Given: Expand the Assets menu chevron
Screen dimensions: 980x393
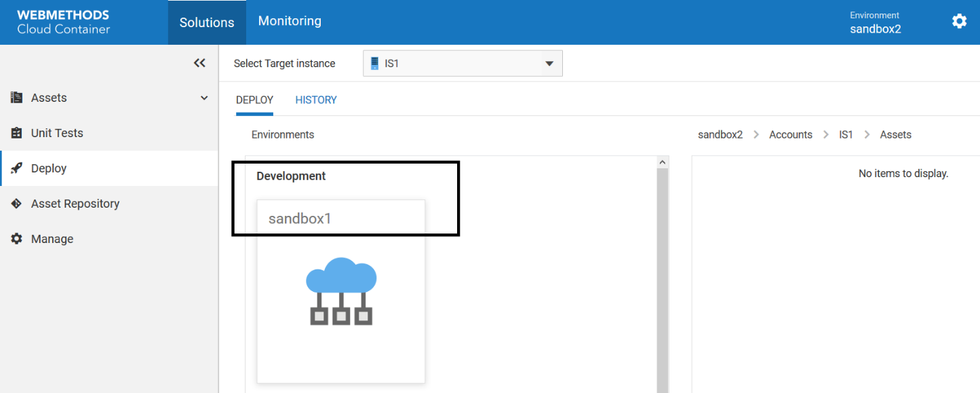Looking at the screenshot, I should [x=204, y=98].
